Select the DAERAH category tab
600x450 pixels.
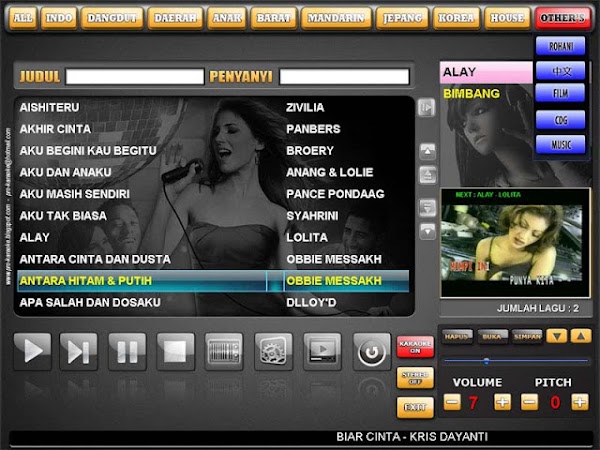pos(175,18)
